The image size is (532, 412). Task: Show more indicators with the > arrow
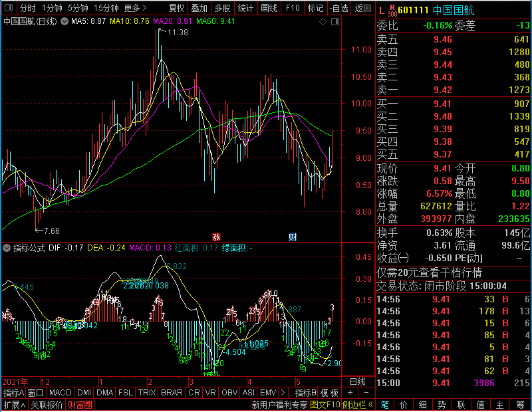click(283, 393)
